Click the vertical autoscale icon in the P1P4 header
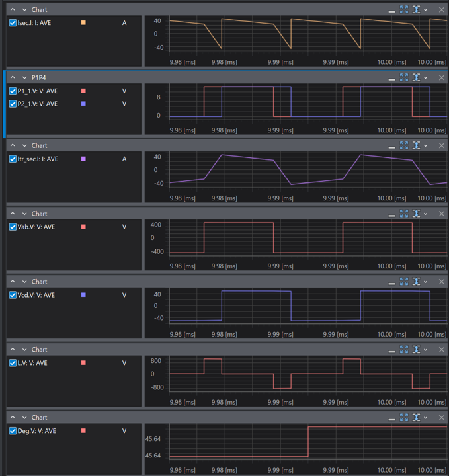The width and height of the screenshot is (449, 476). (416, 78)
